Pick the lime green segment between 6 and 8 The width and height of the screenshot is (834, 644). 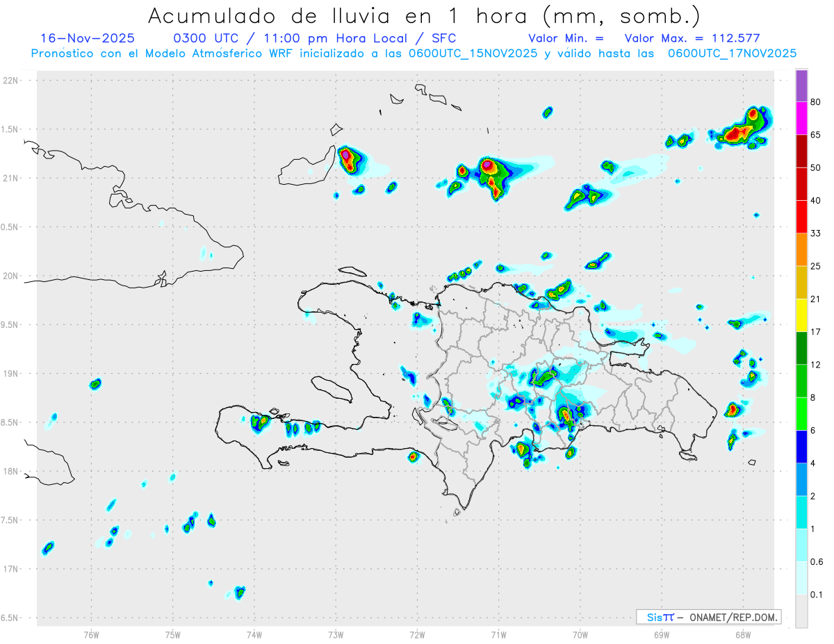[x=801, y=413]
